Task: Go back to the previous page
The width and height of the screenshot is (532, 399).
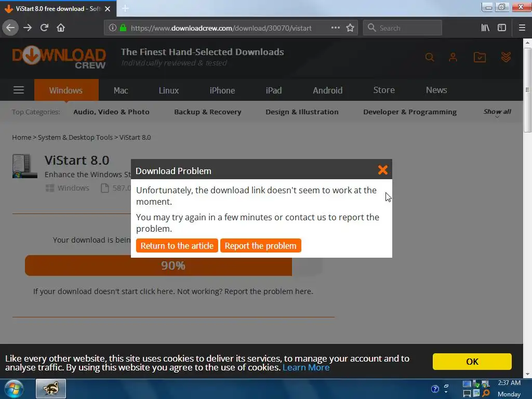Action: click(x=10, y=28)
